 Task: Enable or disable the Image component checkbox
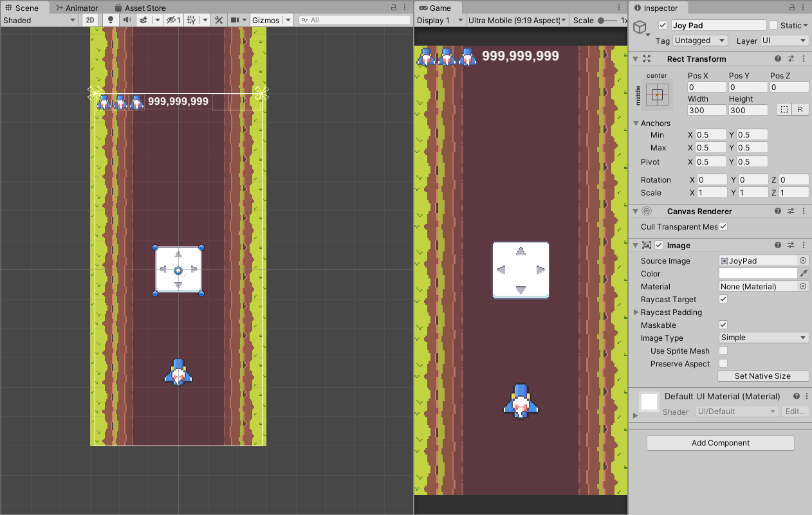(x=659, y=245)
